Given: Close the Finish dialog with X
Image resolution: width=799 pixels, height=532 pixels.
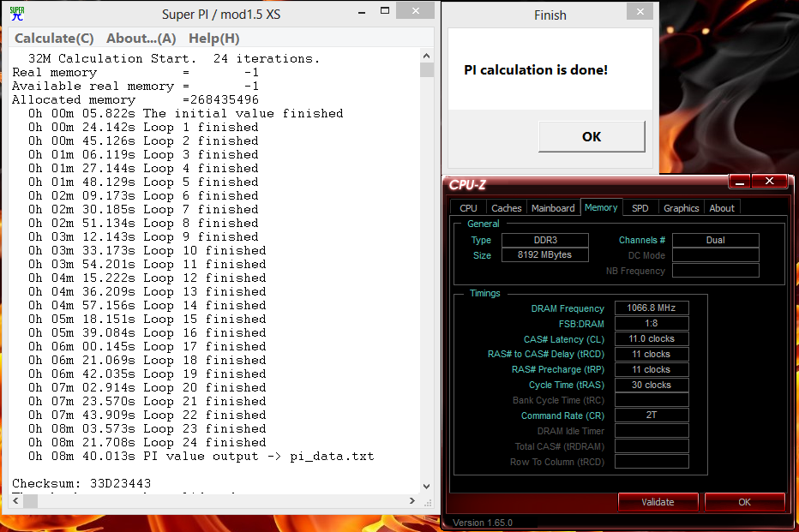Looking at the screenshot, I should [640, 12].
